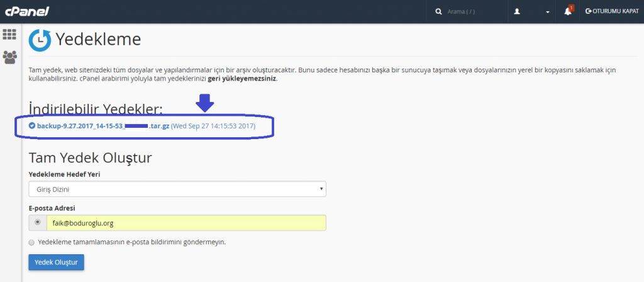644x282 pixels.
Task: Open the Giriş Dizini destination combo box
Action: pyautogui.click(x=177, y=188)
